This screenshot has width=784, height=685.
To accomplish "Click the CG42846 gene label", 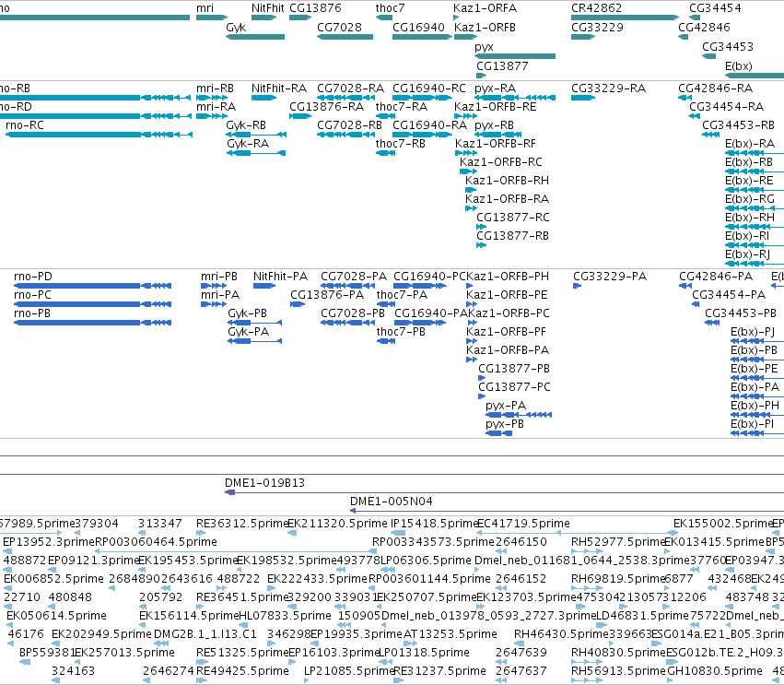I will pos(704,27).
